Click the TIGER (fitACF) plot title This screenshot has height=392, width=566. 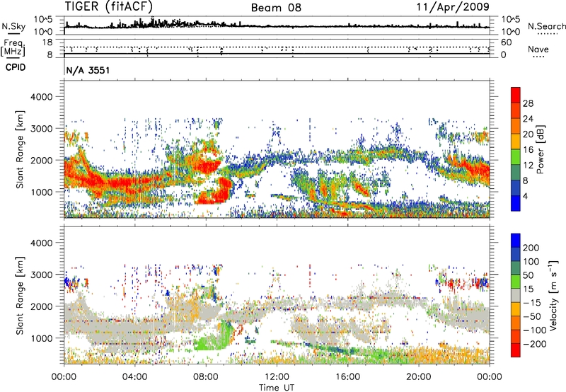pos(109,6)
